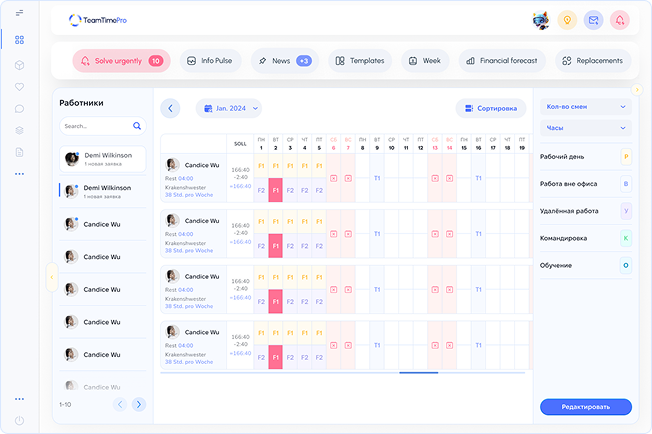Screen dimensions: 652x434
Task: Click the Сортировка button
Action: (x=490, y=108)
